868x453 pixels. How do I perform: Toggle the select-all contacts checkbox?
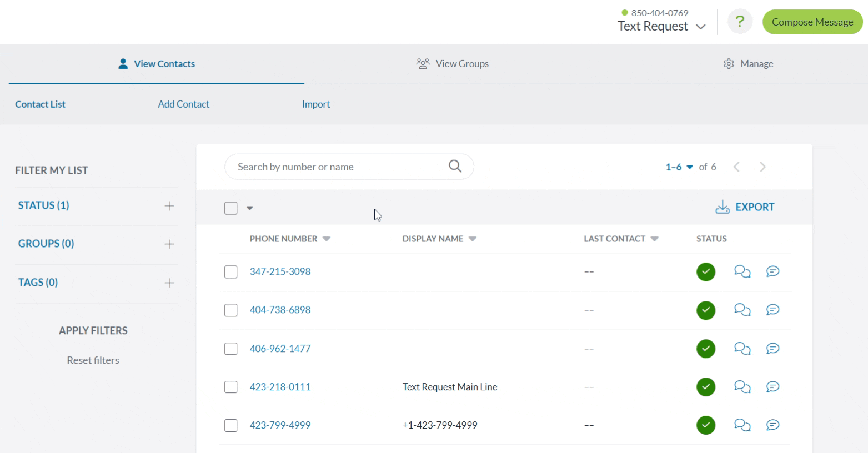pyautogui.click(x=231, y=208)
